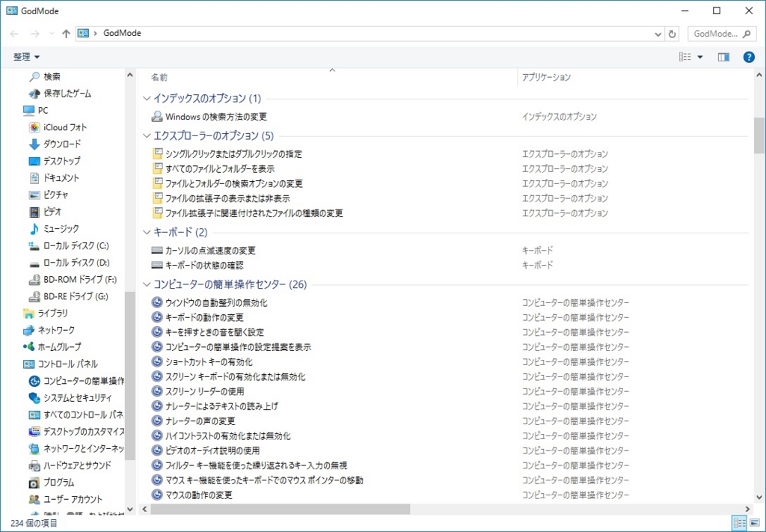Open ライブラリ icon in sidebar
Image resolution: width=766 pixels, height=532 pixels.
point(29,314)
